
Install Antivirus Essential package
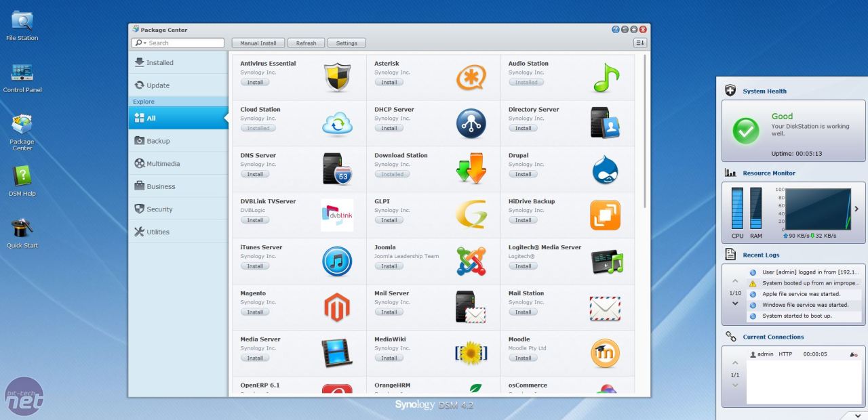click(x=255, y=82)
